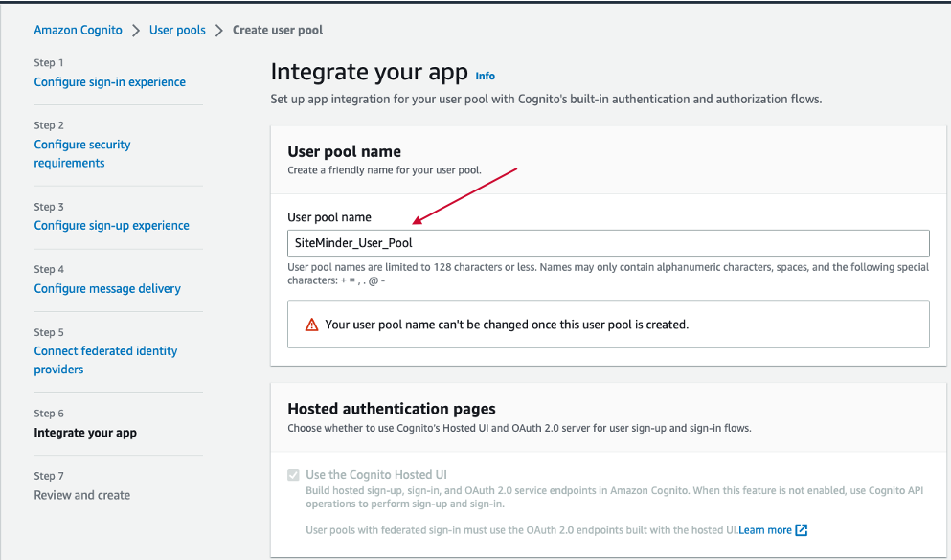Select Configure message delivery step
The width and height of the screenshot is (951, 560).
107,288
